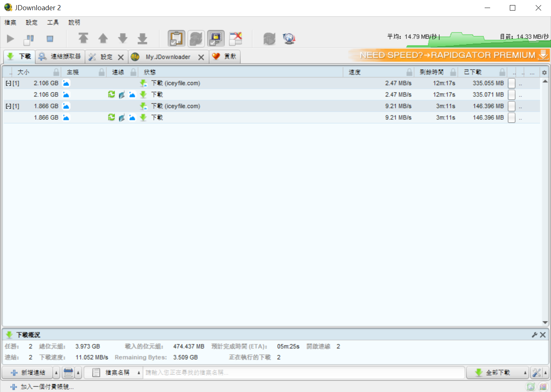This screenshot has height=392, width=551.
Task: Click the 全部下載 button
Action: (494, 373)
